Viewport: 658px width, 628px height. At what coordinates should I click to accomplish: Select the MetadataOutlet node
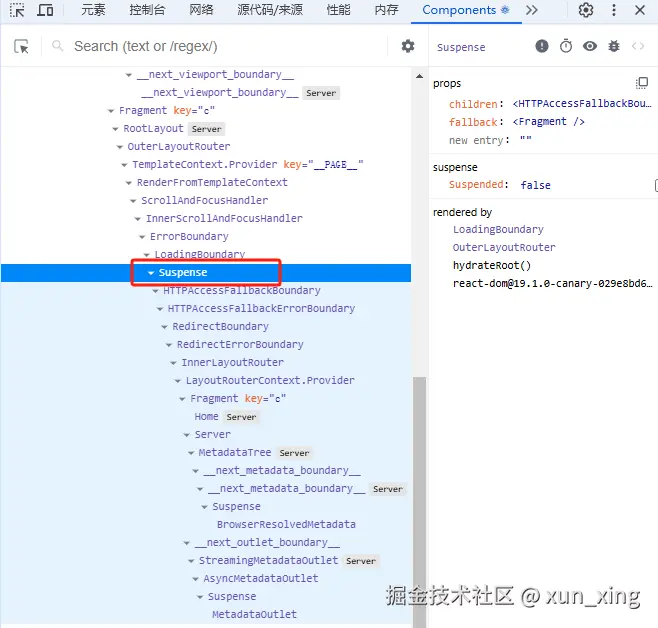coord(254,615)
